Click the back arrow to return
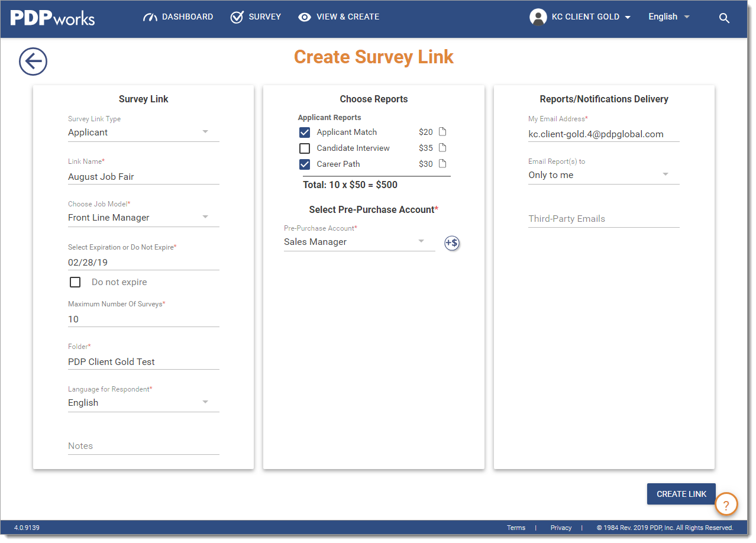Image resolution: width=756 pixels, height=543 pixels. [x=33, y=61]
